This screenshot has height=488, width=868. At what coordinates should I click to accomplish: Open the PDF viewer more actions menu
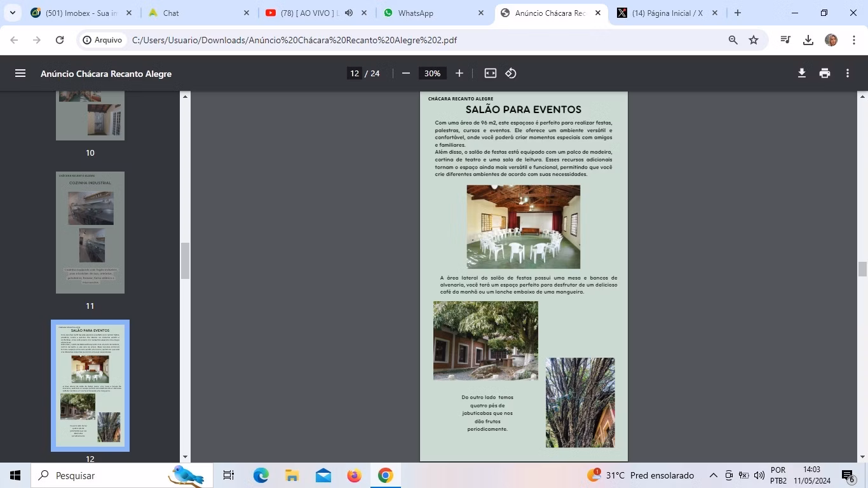tap(848, 73)
